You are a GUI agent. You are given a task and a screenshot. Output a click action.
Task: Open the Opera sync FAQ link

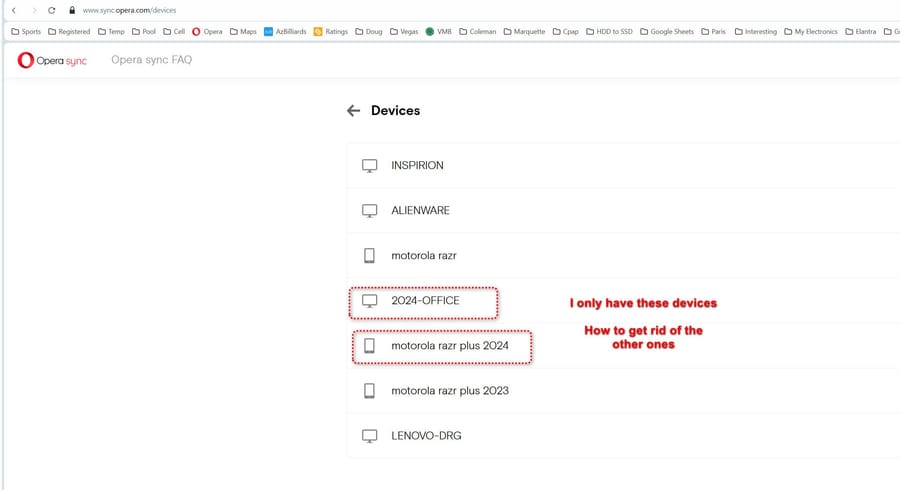[x=152, y=60]
